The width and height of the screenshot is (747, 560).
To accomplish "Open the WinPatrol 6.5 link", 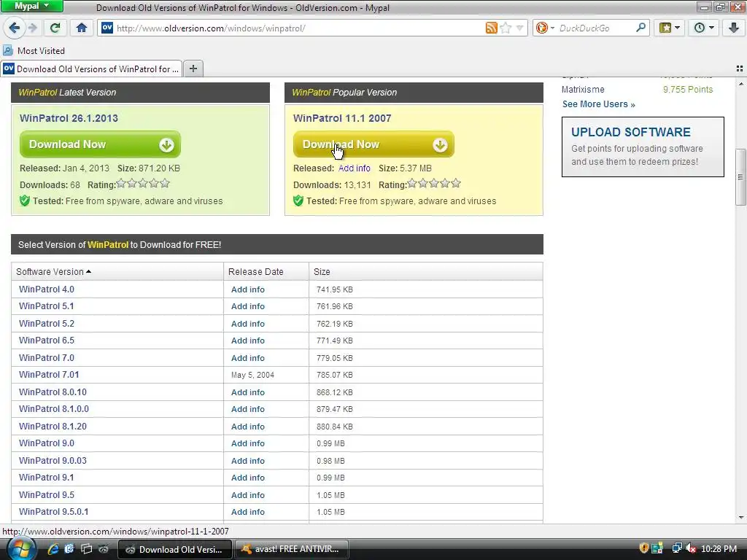I will pos(47,341).
